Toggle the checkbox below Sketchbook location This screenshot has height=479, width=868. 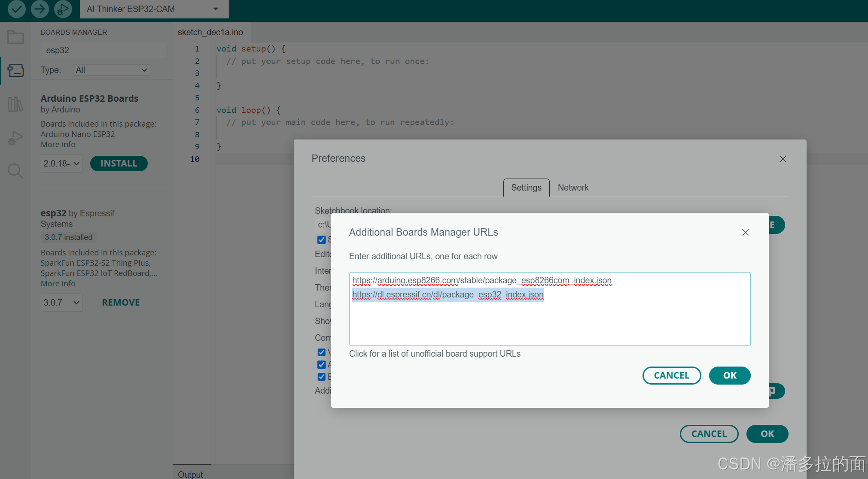click(321, 240)
